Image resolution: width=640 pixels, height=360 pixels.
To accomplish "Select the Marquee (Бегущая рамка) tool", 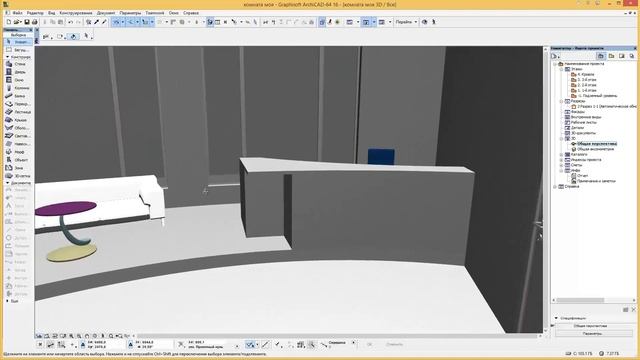I will click(x=18, y=50).
